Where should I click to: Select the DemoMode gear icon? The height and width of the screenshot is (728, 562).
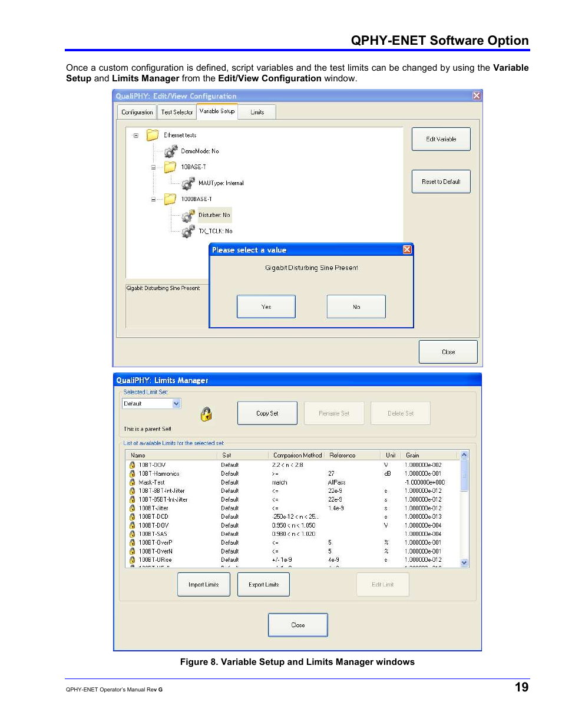pyautogui.click(x=171, y=151)
